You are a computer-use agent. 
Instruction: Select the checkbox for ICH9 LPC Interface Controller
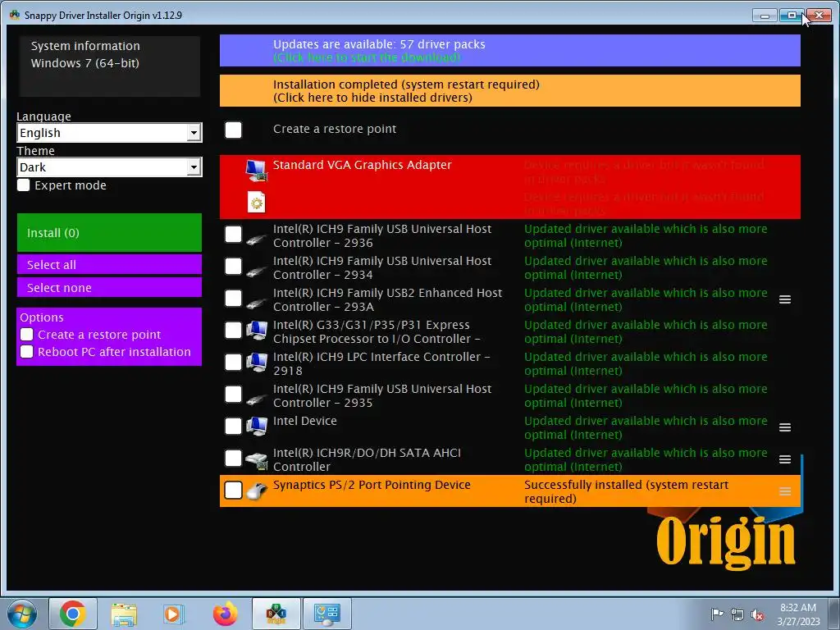tap(234, 362)
